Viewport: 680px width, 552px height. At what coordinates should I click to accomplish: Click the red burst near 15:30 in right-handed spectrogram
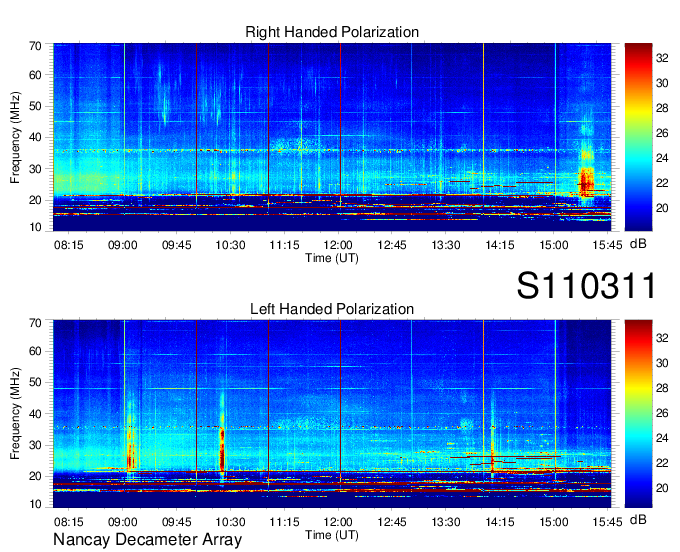coord(587,180)
